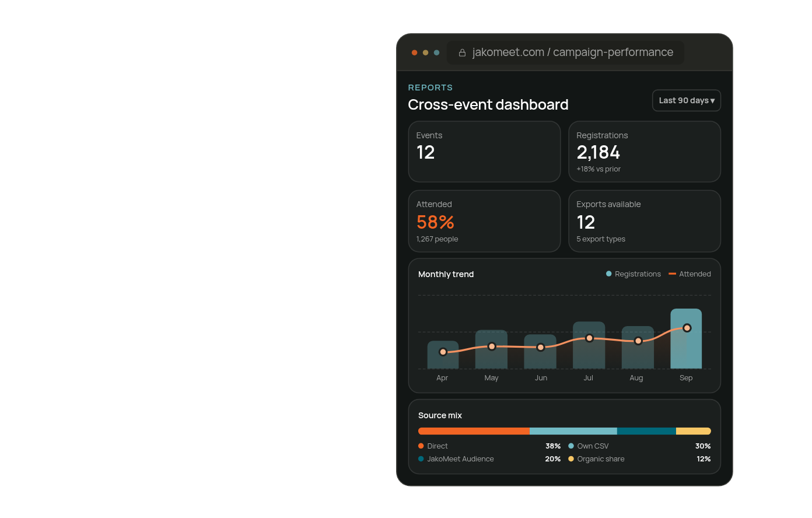
Task: Toggle the Registrations legend item
Action: tap(633, 274)
